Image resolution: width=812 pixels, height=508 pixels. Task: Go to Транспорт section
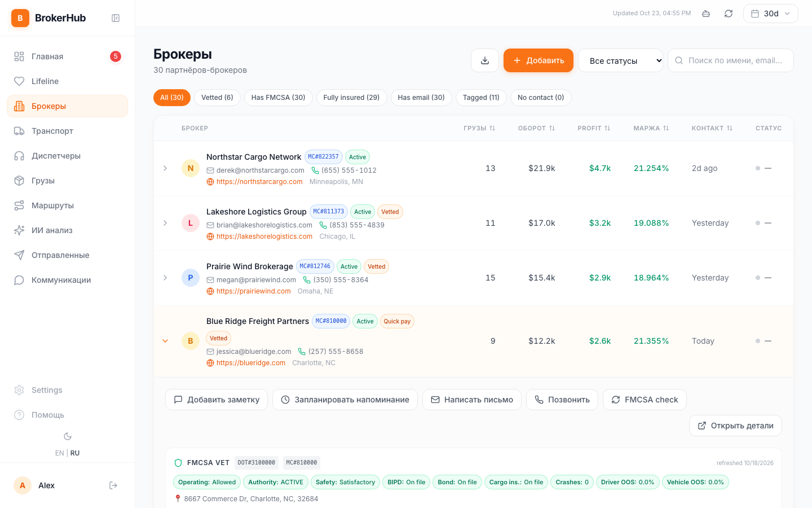(x=68, y=131)
